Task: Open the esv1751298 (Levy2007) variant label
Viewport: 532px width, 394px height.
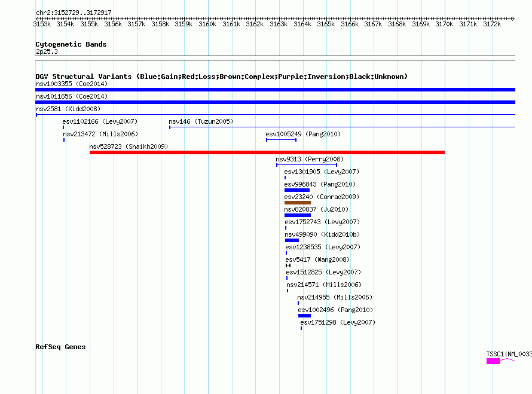Action: (337, 322)
